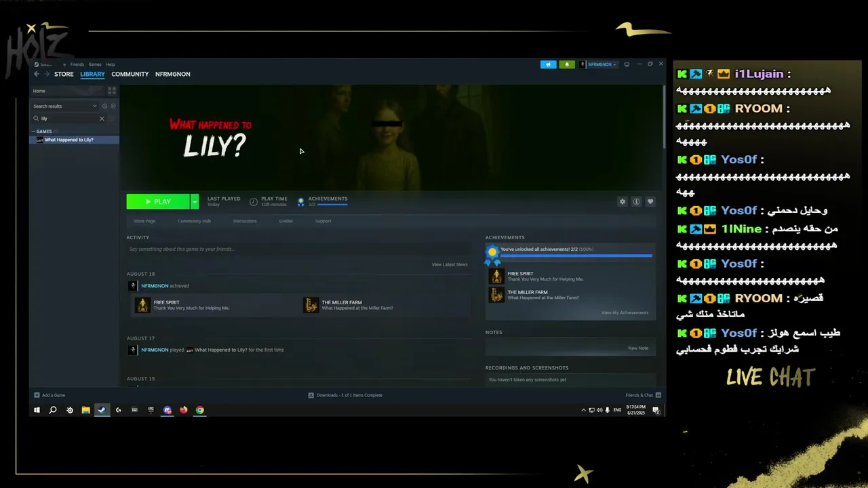The image size is (868, 488).
Task: Select What Happened to Lily? in game list
Action: (x=74, y=140)
